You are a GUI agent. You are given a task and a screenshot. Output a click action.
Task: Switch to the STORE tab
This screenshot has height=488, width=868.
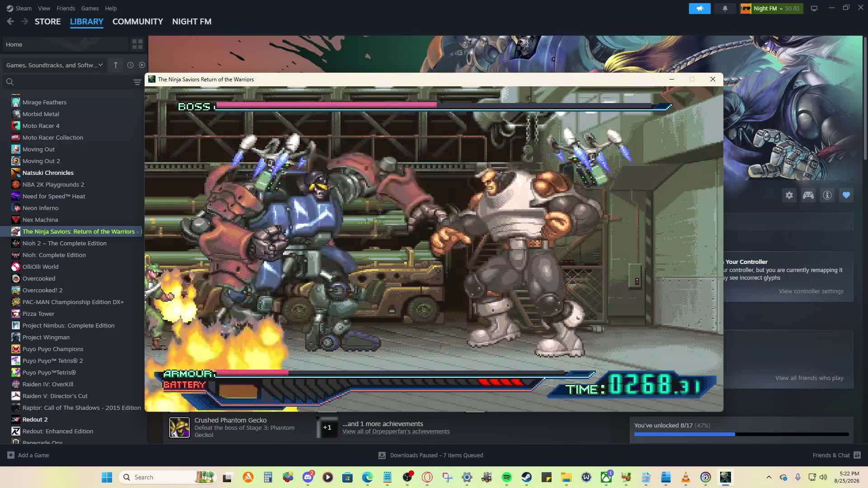47,22
